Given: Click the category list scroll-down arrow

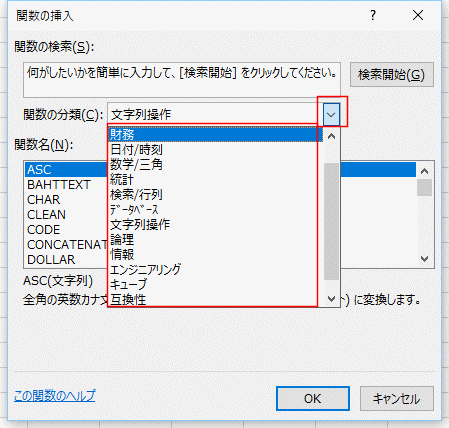Looking at the screenshot, I should click(331, 299).
